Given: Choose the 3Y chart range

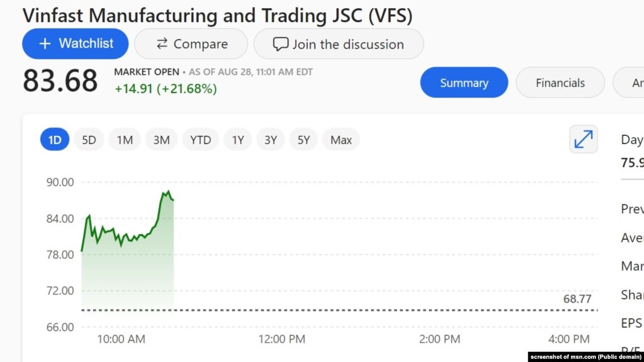Looking at the screenshot, I should pos(271,140).
